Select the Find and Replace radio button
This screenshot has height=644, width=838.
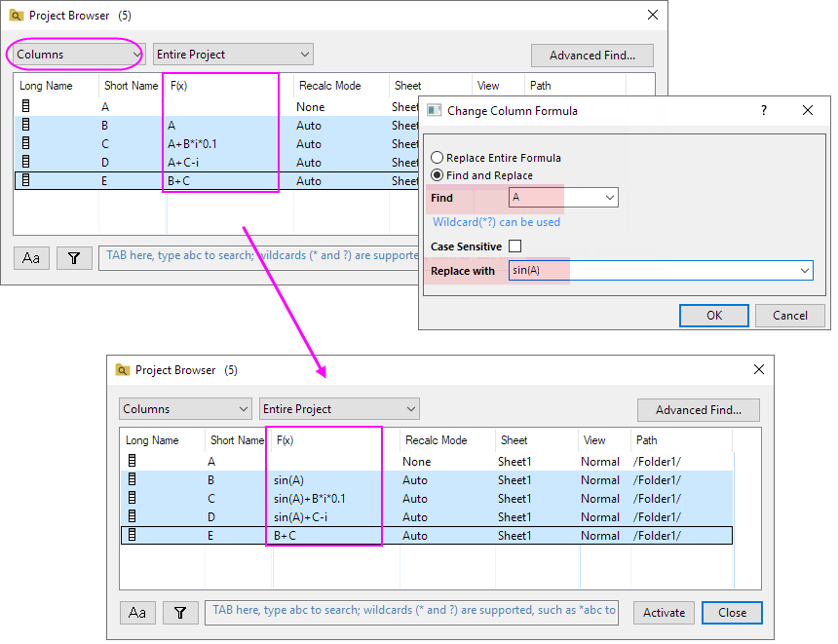[438, 175]
